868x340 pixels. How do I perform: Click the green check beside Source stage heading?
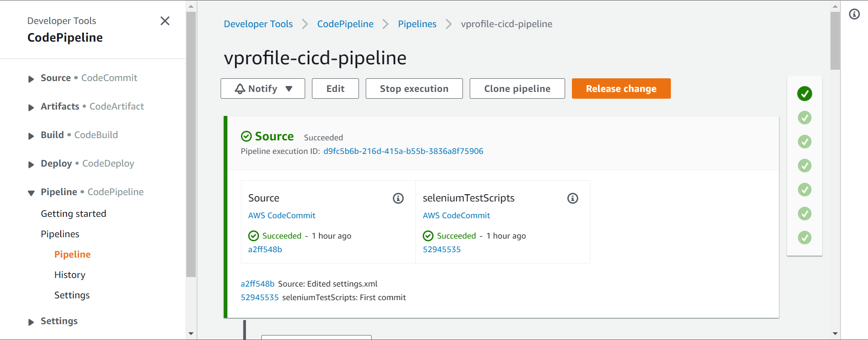pos(246,136)
